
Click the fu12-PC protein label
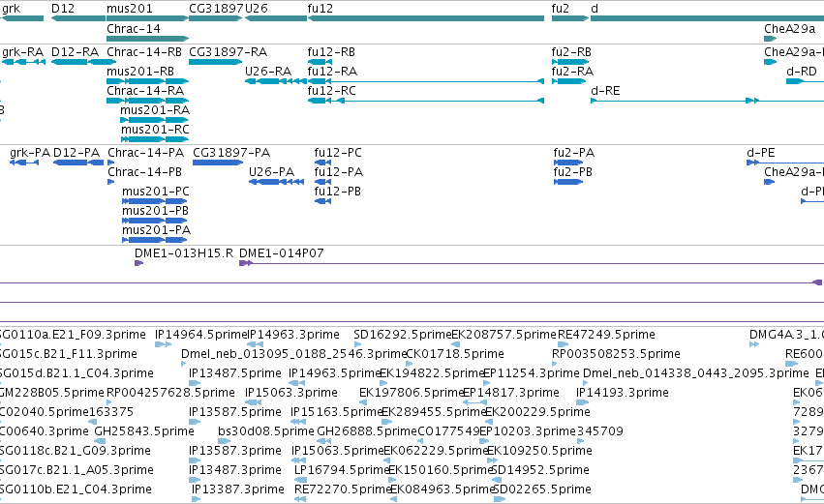coord(338,153)
